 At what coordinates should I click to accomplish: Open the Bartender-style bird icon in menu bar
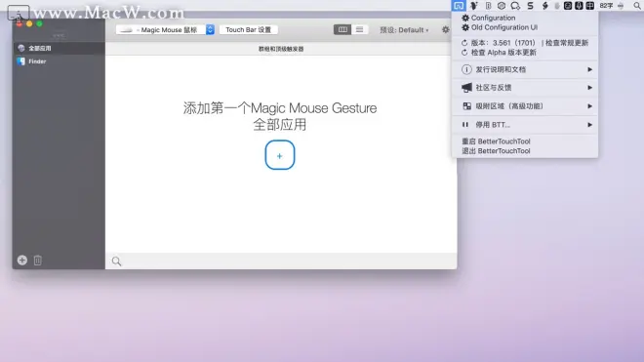click(x=474, y=6)
